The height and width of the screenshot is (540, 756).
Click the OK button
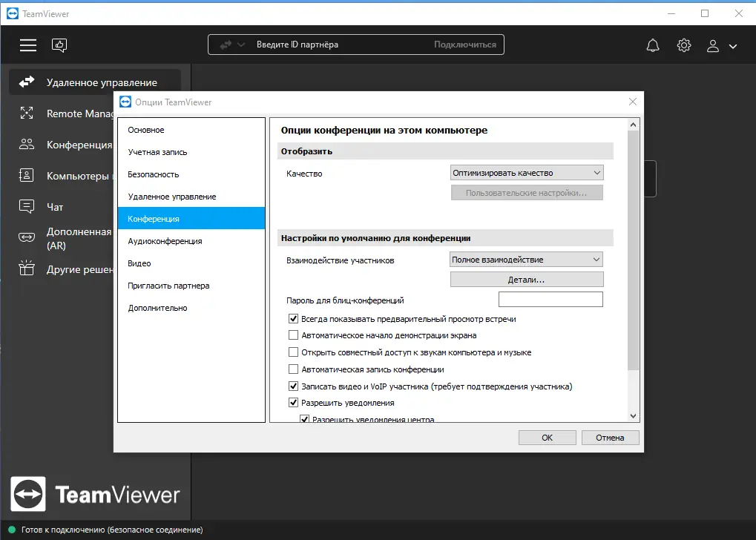coord(548,438)
